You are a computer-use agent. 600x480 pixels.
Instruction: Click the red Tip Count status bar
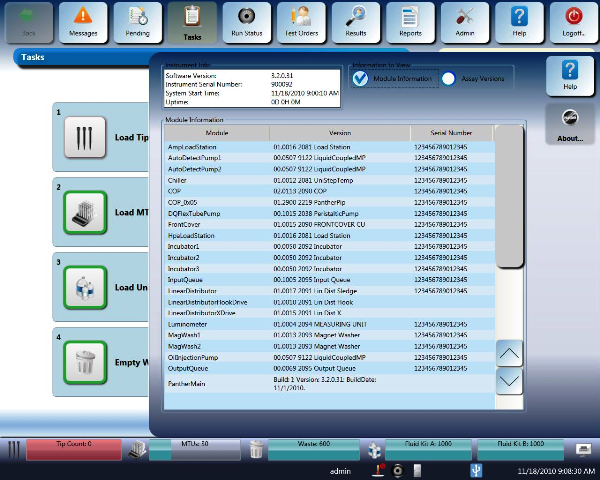click(74, 443)
